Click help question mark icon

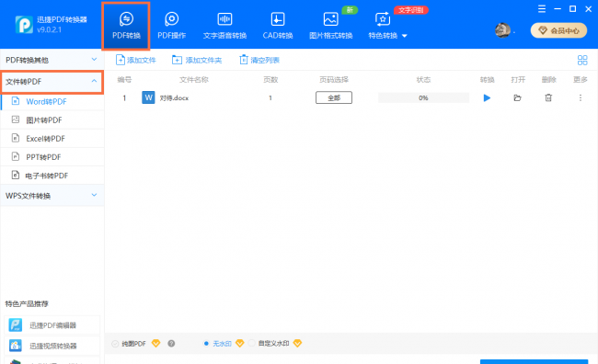click(171, 344)
